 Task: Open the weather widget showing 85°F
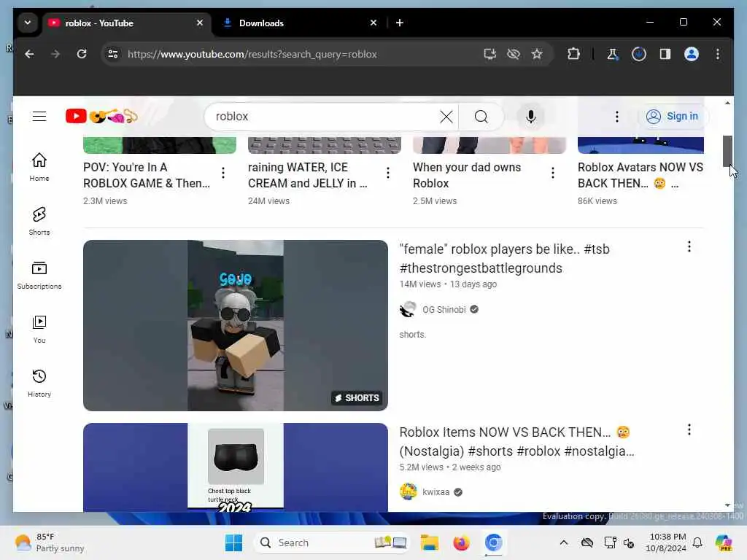coord(50,542)
